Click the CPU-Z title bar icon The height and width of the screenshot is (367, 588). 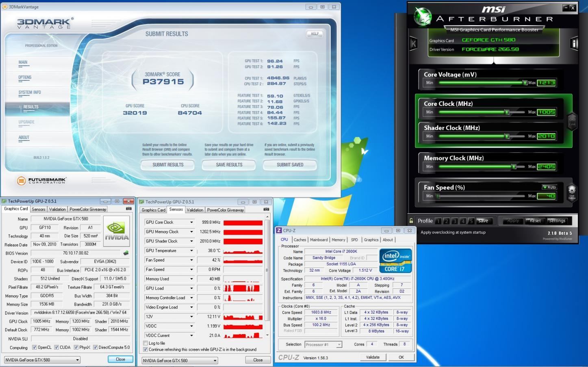click(x=279, y=231)
